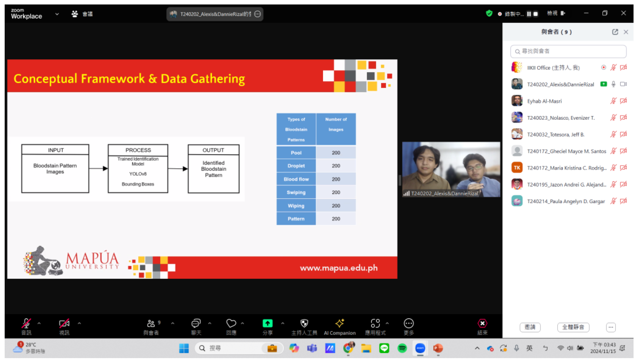Click the mute all (全體靜音) button
638x364 pixels.
[573, 327]
